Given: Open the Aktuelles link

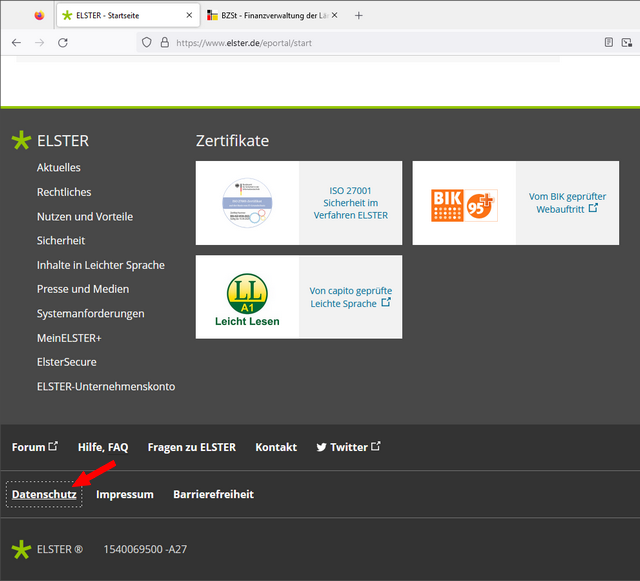Looking at the screenshot, I should point(59,167).
